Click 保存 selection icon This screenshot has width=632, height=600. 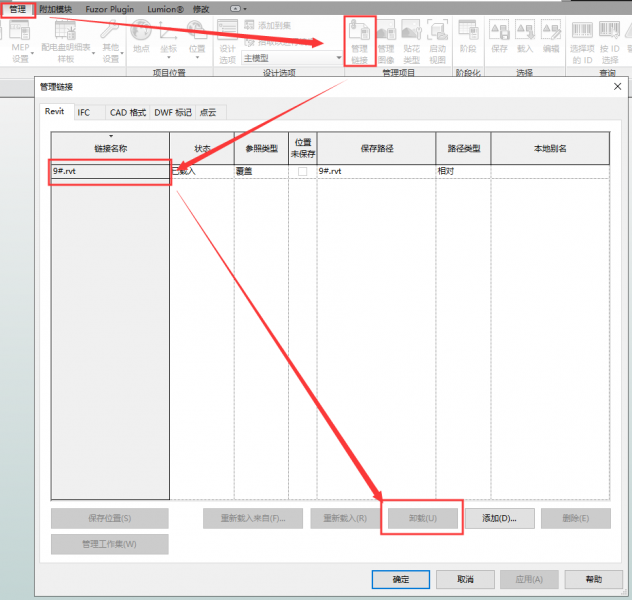[499, 37]
